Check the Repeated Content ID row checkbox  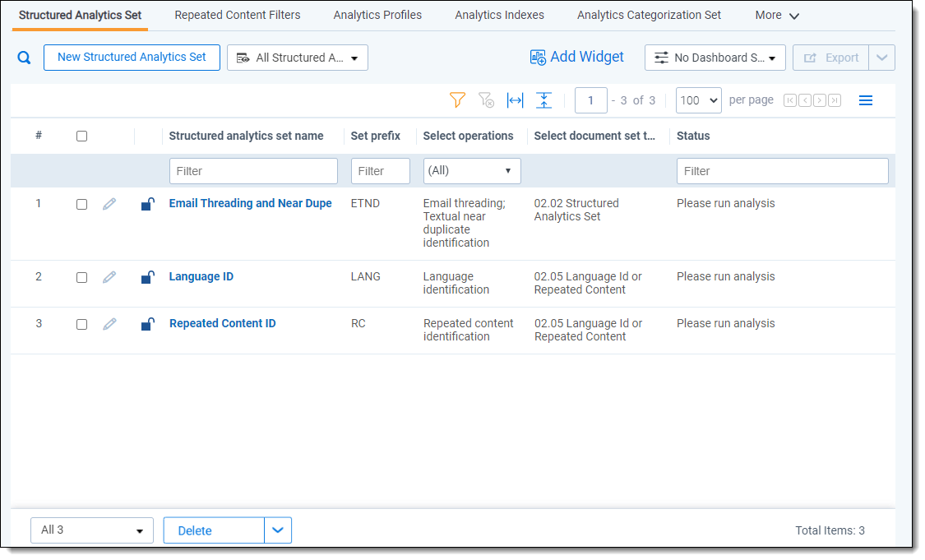coord(81,325)
